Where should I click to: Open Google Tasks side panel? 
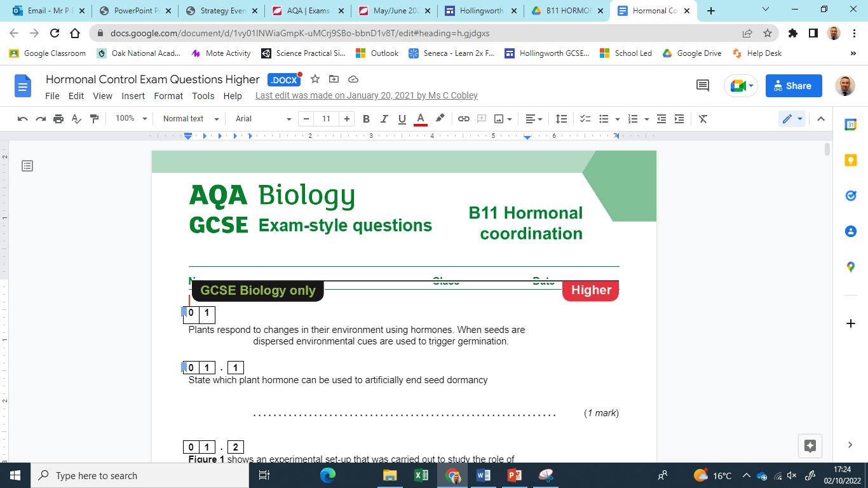coord(851,196)
